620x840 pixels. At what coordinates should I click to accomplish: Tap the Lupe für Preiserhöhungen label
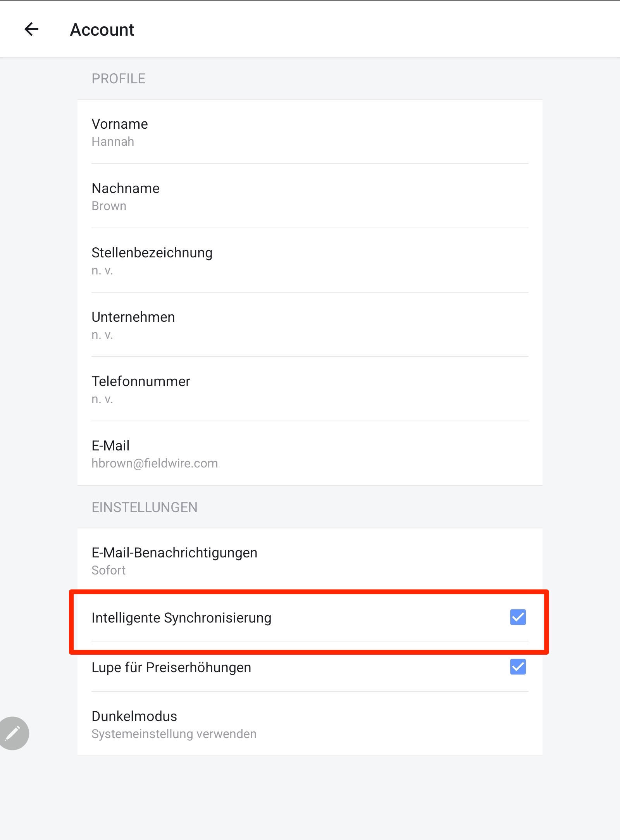[171, 668]
